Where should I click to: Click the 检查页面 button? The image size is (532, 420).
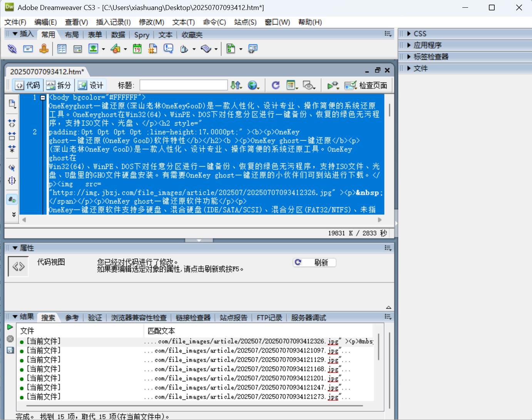click(x=366, y=85)
